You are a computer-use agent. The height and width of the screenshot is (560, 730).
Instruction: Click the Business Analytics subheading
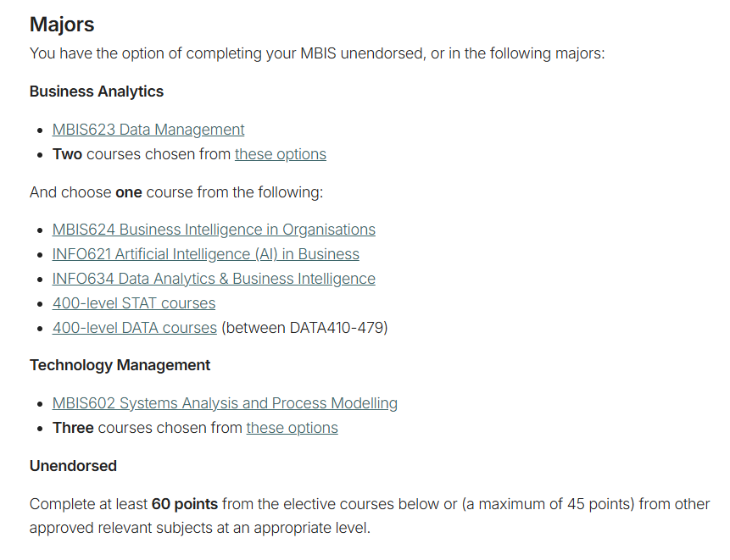click(97, 91)
